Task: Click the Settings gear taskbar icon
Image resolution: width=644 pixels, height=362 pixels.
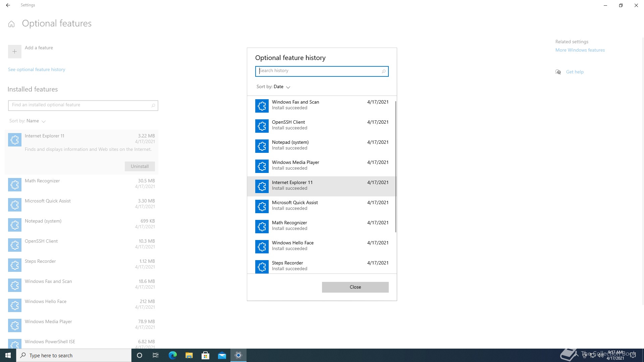Action: coord(238,355)
